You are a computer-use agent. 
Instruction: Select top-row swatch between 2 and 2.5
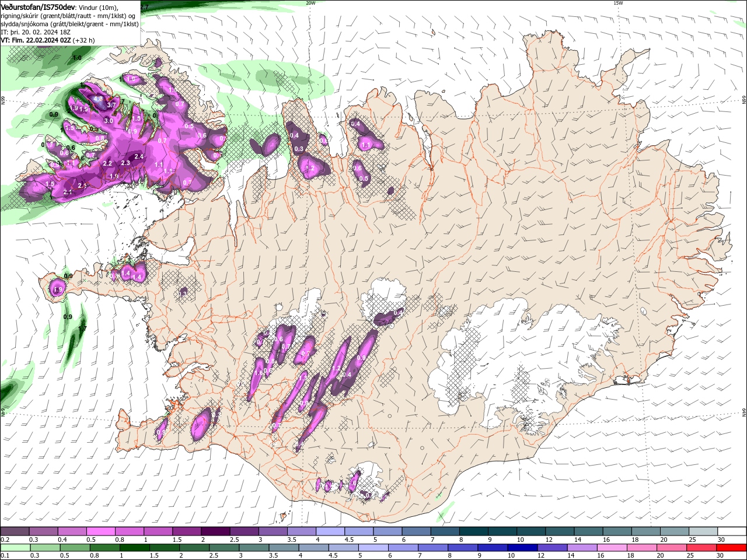(x=215, y=531)
